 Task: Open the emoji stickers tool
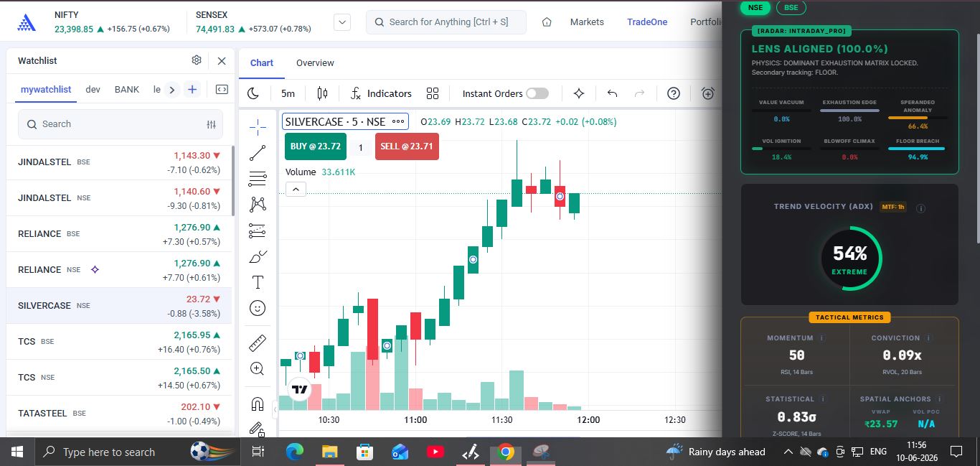tap(258, 308)
